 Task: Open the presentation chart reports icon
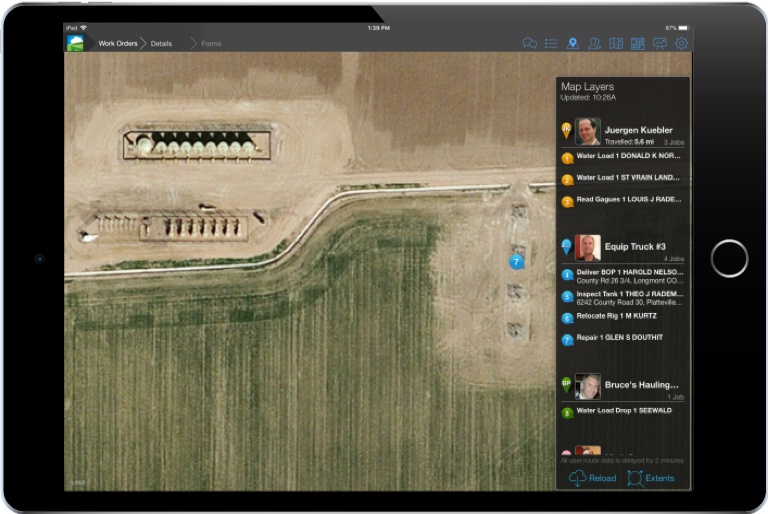click(659, 44)
